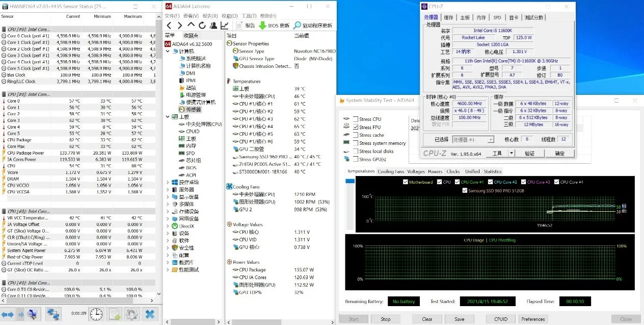The image size is (644, 325).
Task: Click Stop button in Stability Test
Action: click(x=386, y=319)
